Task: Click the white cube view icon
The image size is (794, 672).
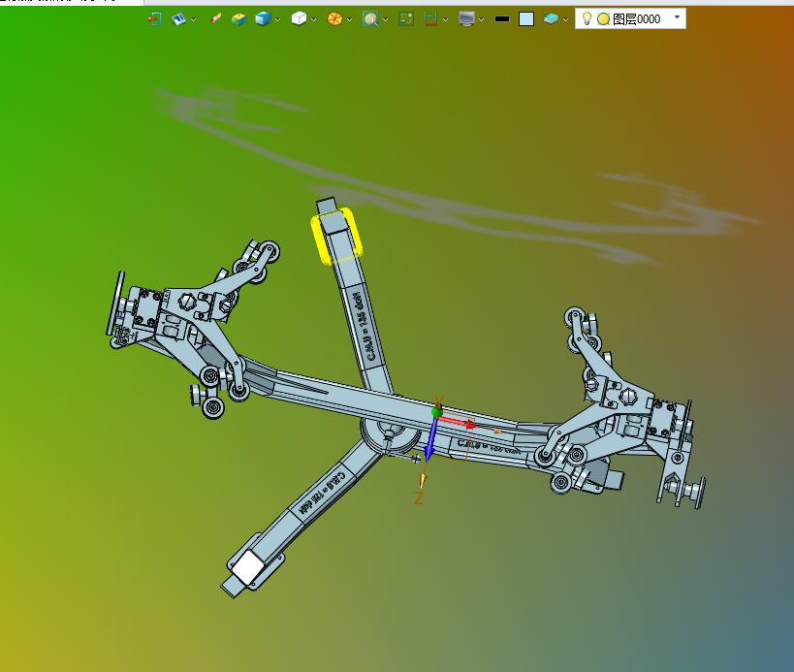Action: pyautogui.click(x=299, y=19)
